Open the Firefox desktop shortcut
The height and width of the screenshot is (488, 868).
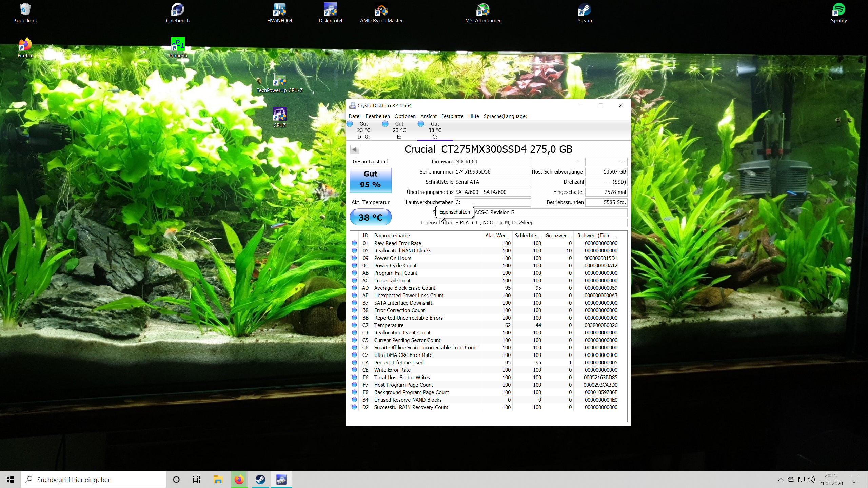pos(25,48)
